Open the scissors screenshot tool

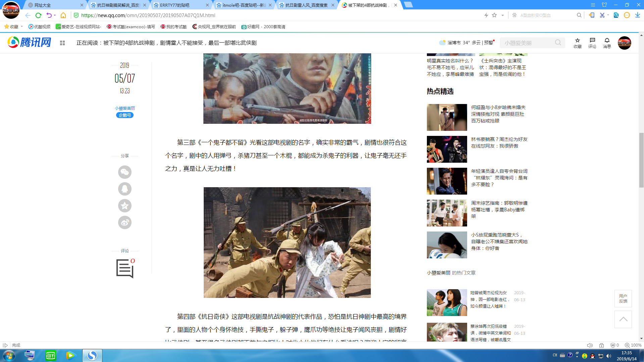tap(602, 15)
